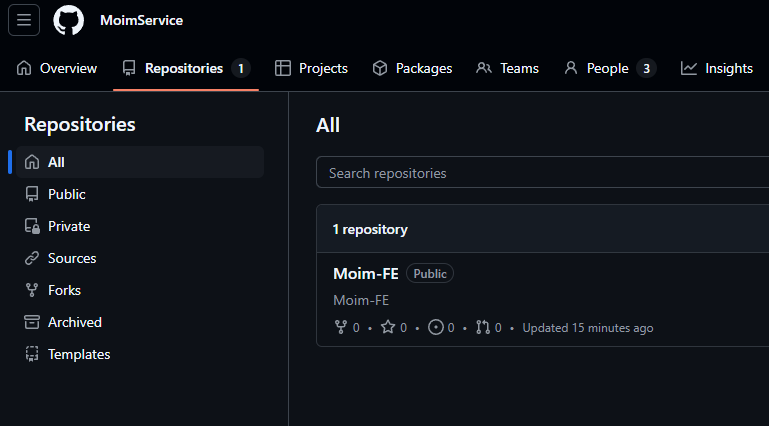Switch to the Overview tab
769x426 pixels.
pos(57,68)
